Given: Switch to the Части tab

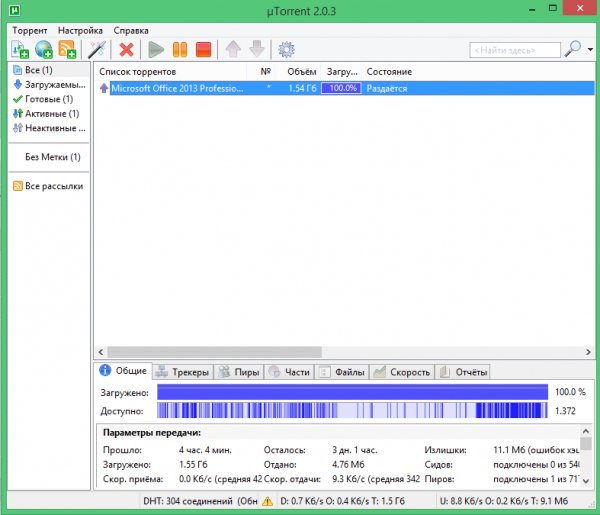Looking at the screenshot, I should pos(289,372).
